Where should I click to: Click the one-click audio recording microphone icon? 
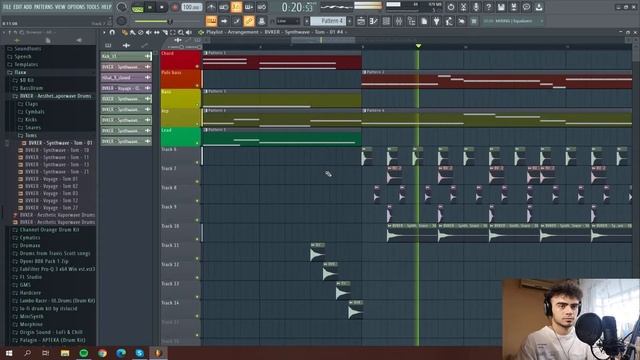(476, 7)
